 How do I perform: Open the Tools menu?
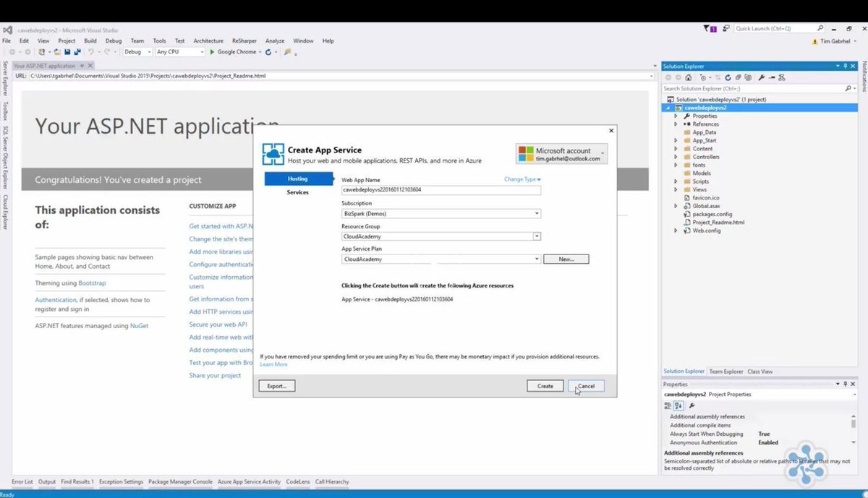[x=159, y=41]
